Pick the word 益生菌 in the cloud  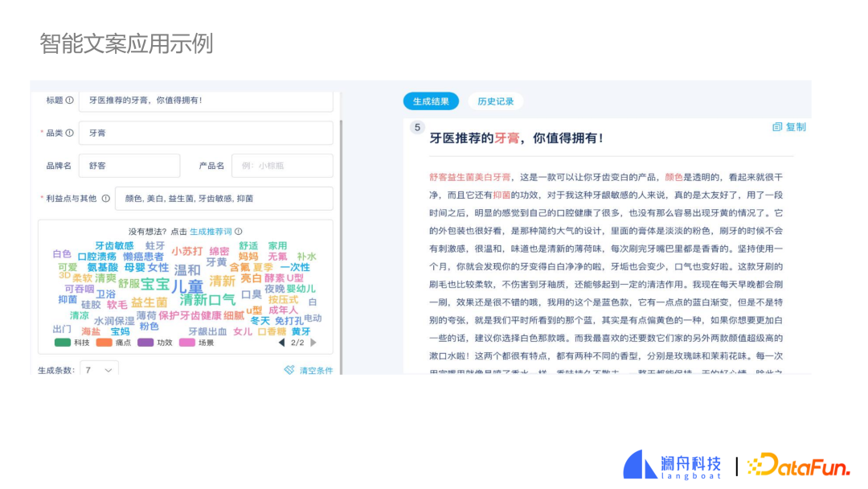[149, 302]
